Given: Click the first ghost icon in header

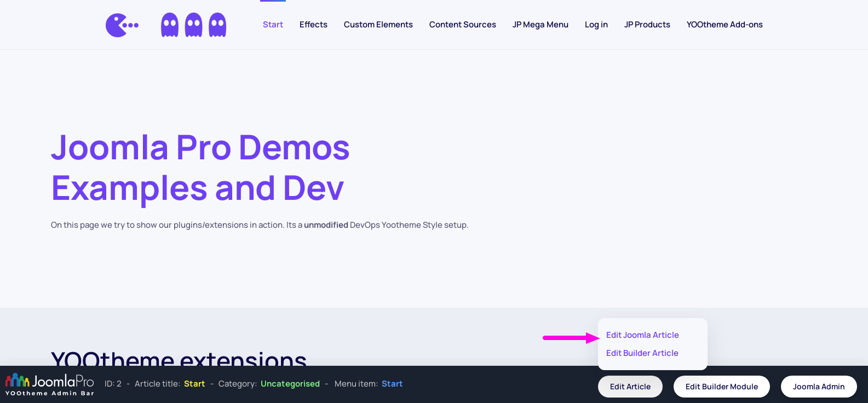Looking at the screenshot, I should [170, 25].
